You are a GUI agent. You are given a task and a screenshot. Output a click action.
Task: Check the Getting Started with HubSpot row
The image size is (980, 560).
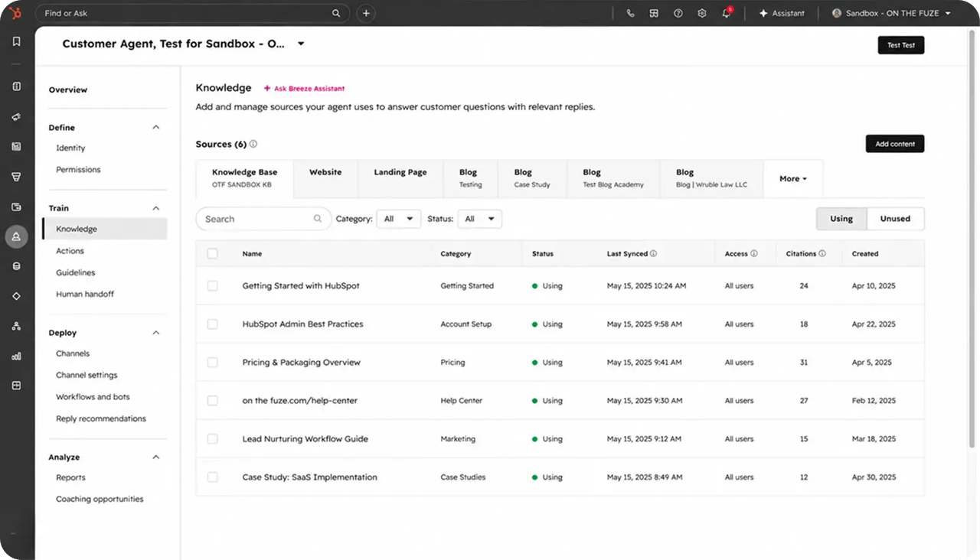coord(212,285)
